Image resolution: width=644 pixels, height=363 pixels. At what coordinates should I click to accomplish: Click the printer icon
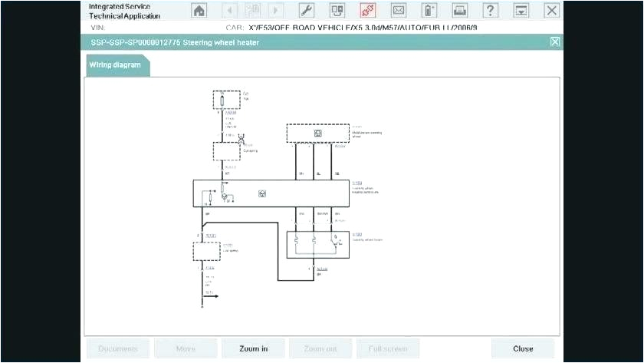tap(460, 10)
